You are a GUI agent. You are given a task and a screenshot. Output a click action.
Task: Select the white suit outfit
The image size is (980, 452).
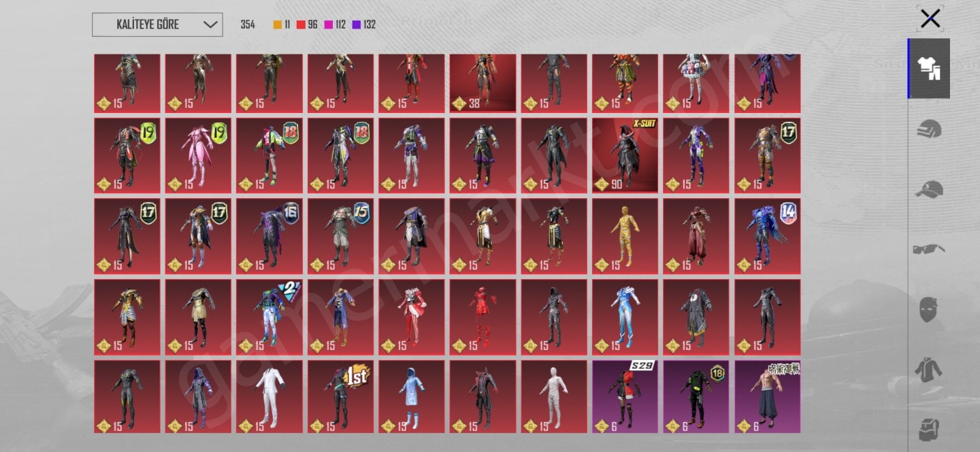pos(269,397)
